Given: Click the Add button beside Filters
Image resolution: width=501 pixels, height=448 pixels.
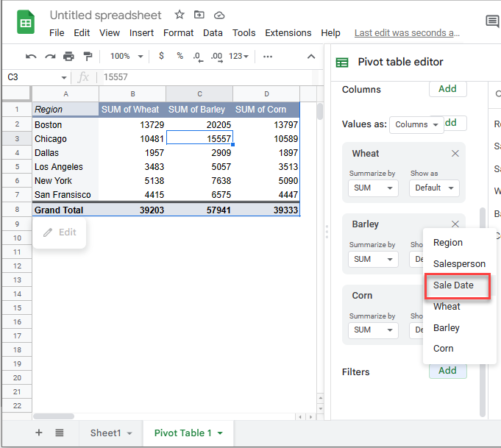Looking at the screenshot, I should tap(447, 371).
